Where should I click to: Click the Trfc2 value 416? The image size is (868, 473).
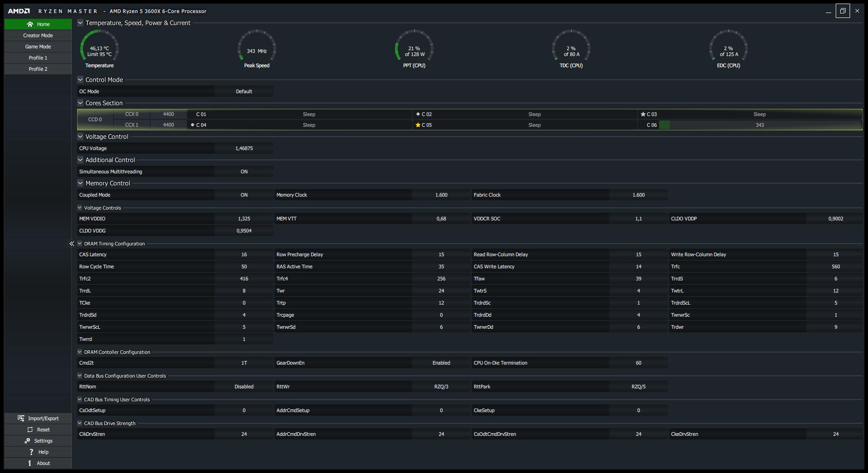point(244,279)
